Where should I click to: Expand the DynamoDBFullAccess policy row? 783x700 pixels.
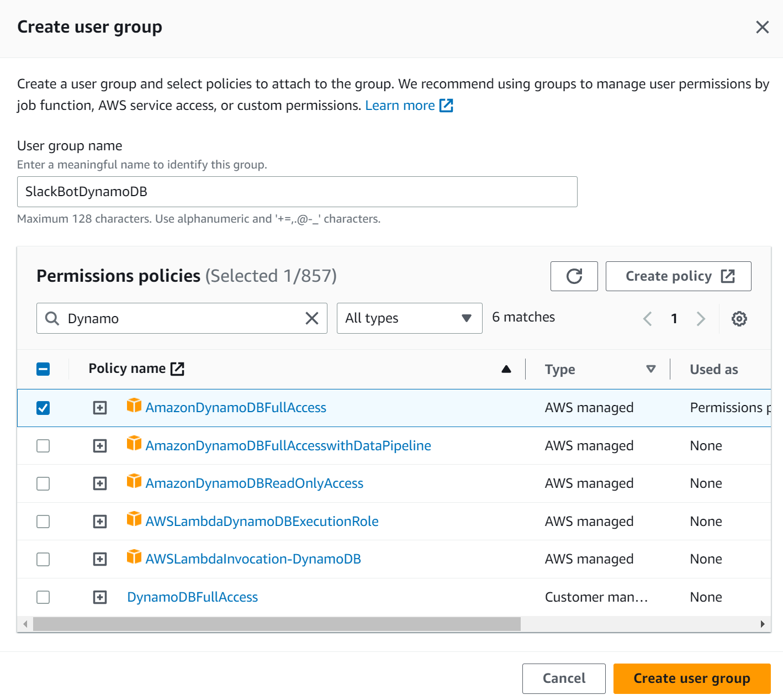(99, 597)
